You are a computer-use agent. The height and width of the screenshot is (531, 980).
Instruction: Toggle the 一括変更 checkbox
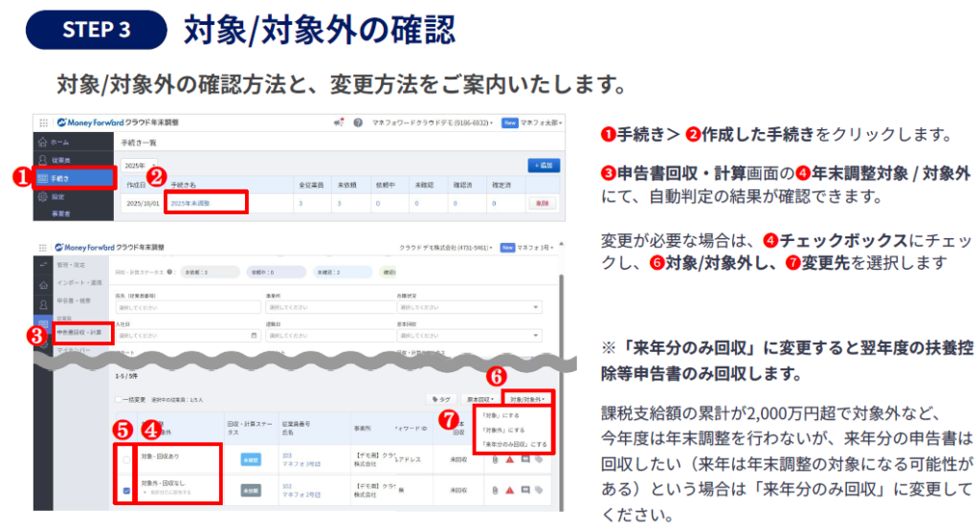tap(119, 400)
